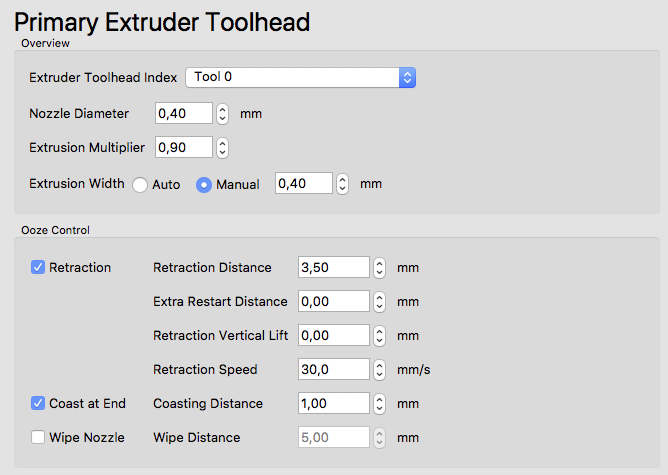
Task: Click the Retraction Distance stepper arrows
Action: point(379,267)
